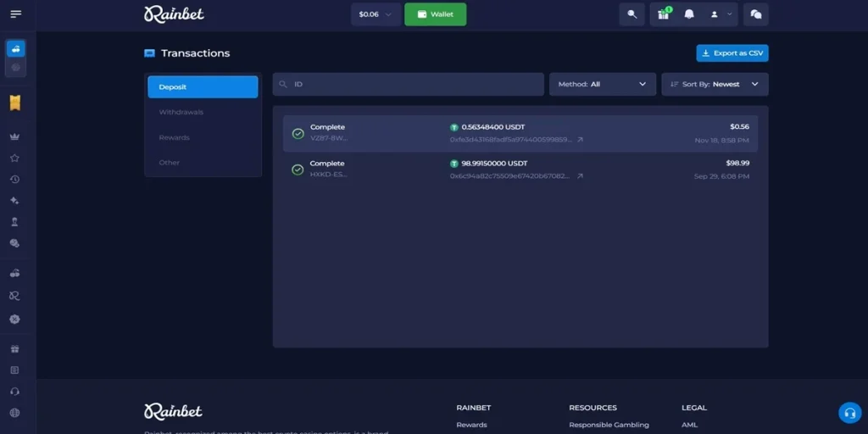This screenshot has width=868, height=434.
Task: Open explorer link for the 0xfe3d43168 hash
Action: pos(580,140)
